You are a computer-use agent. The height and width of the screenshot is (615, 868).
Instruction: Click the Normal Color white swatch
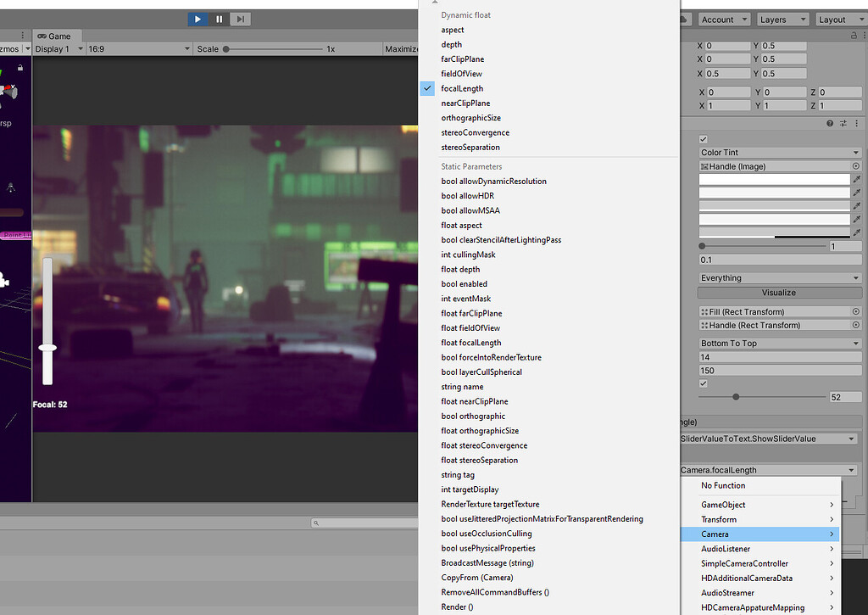click(x=774, y=179)
